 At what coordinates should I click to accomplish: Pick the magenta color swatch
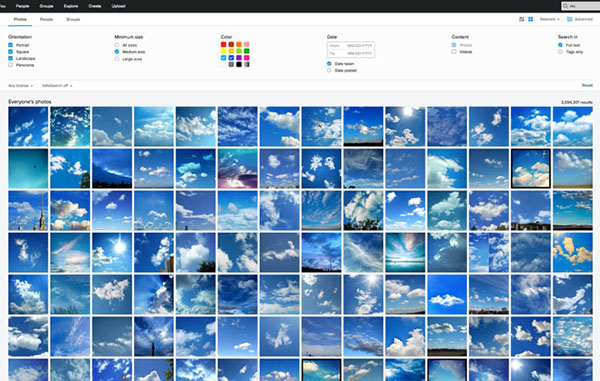click(x=246, y=58)
